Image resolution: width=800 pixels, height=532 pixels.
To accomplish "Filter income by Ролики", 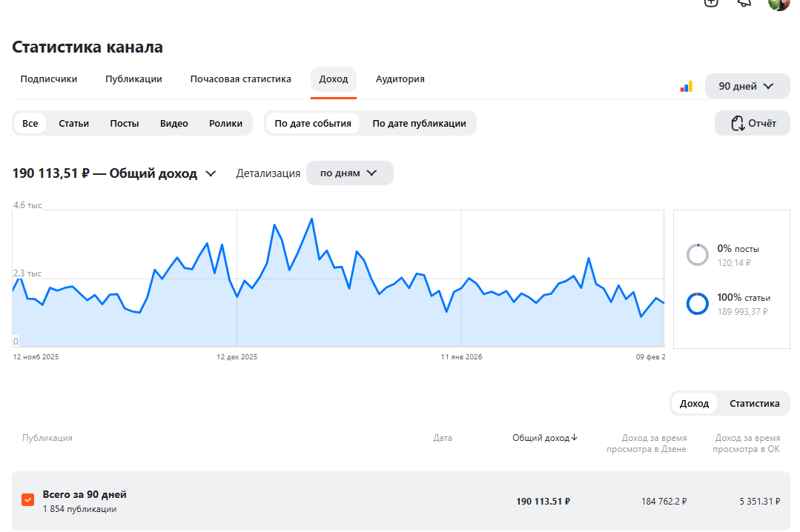I will [225, 124].
